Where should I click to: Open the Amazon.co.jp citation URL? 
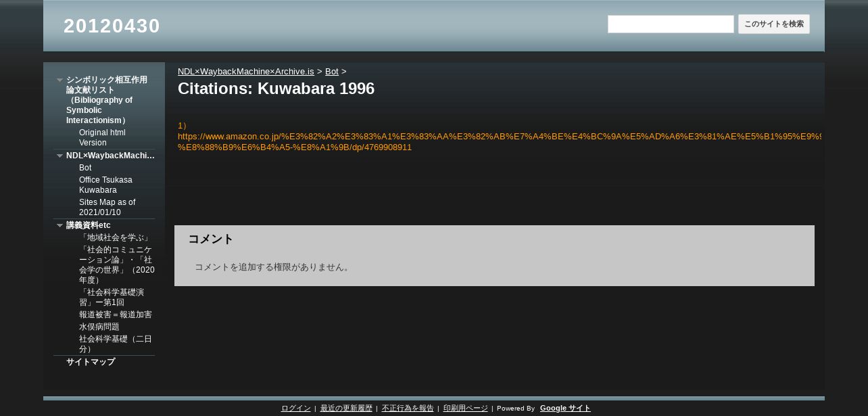click(500, 141)
